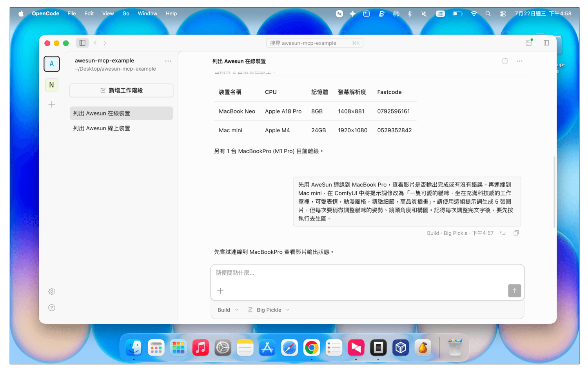Click the 新增工作階段 button

122,90
